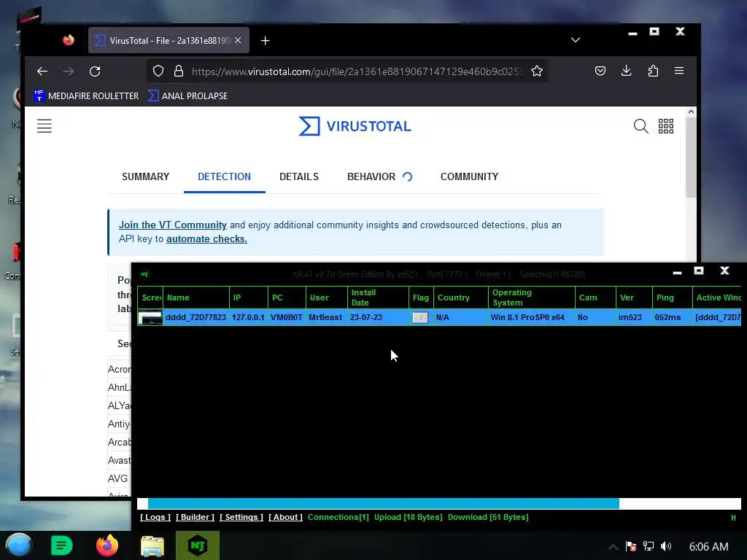This screenshot has width=747, height=560.
Task: Open the DETAILS tab
Action: 298,176
